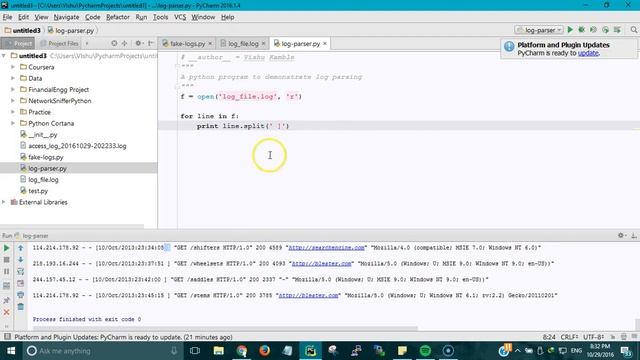Open the log-parser run configuration dropdown
The image size is (640, 360).
coord(539,30)
